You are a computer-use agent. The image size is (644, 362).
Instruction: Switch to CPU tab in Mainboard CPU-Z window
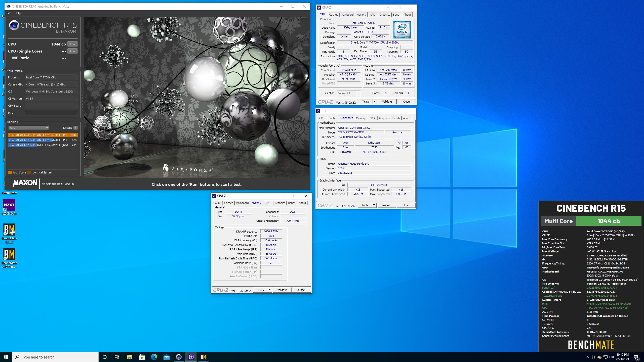(322, 118)
